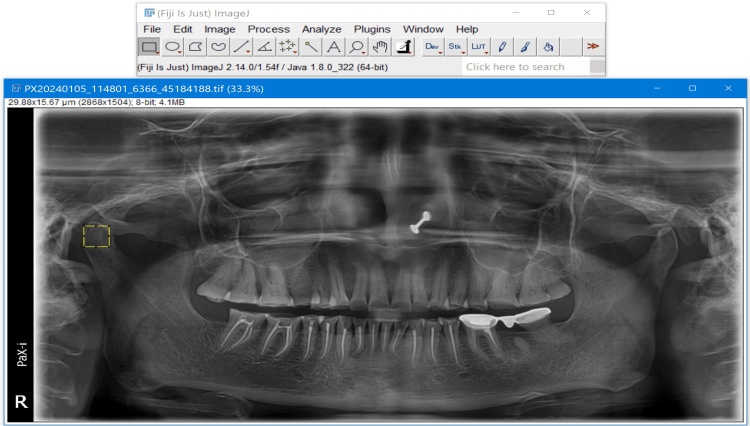750x426 pixels.
Task: Focus the 'Click here to search' field
Action: [x=525, y=67]
